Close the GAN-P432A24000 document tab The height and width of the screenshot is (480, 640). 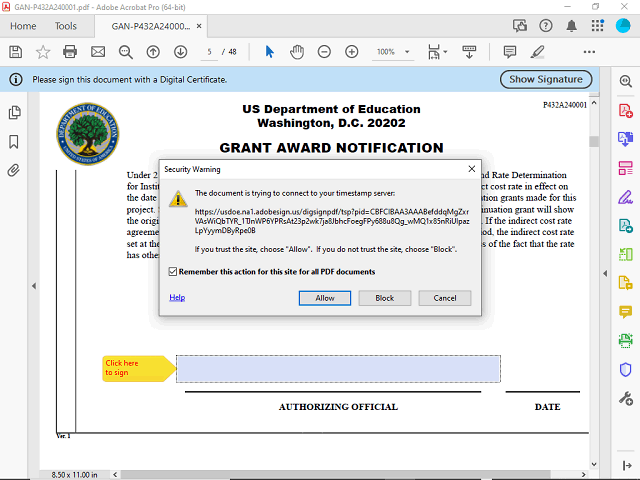coord(199,26)
